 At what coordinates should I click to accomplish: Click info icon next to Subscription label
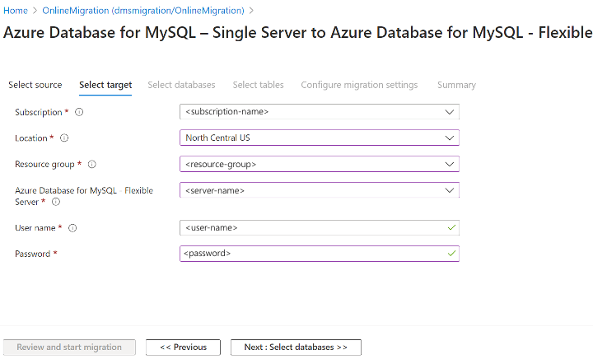point(79,112)
